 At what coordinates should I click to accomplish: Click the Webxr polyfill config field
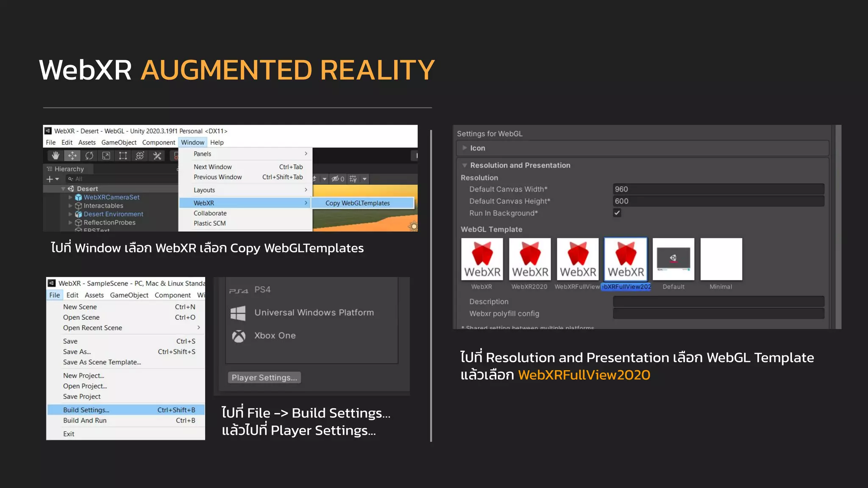(718, 313)
